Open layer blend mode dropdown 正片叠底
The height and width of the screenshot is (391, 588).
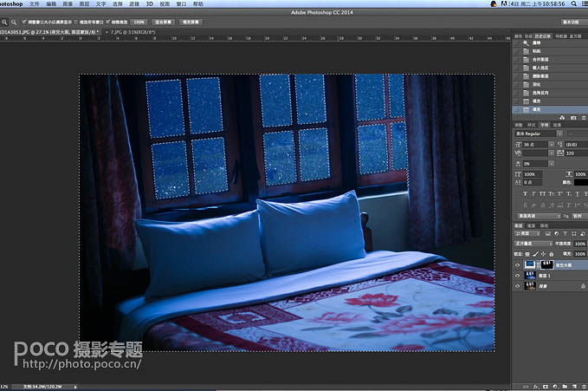coord(533,244)
